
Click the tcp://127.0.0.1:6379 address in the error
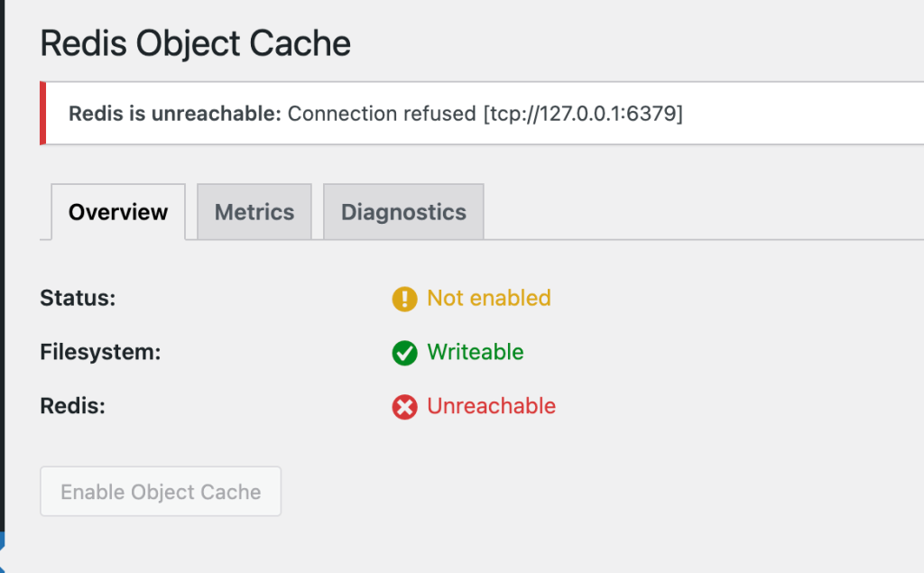[583, 114]
